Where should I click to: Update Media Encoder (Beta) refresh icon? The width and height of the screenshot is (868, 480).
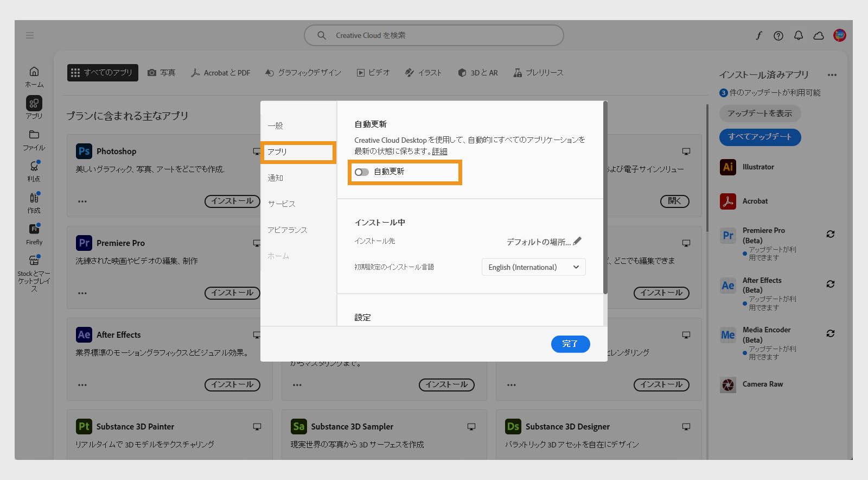click(831, 333)
